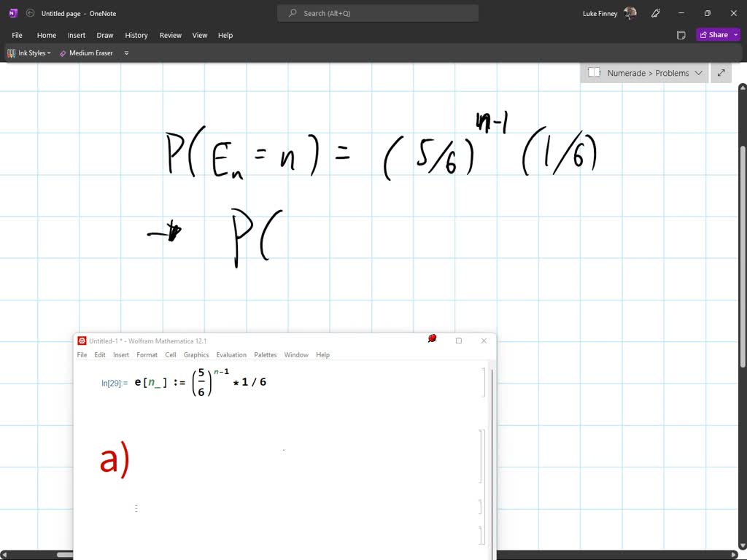Image resolution: width=747 pixels, height=560 pixels.
Task: Expand page to full view with diagonal arrow
Action: click(x=721, y=73)
